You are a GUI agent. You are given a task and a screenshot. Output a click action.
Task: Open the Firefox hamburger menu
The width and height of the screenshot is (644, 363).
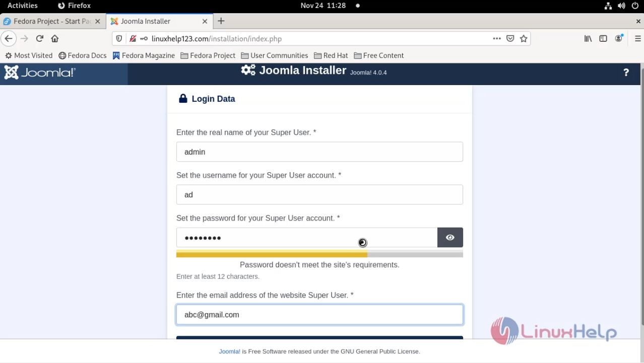coord(637,38)
